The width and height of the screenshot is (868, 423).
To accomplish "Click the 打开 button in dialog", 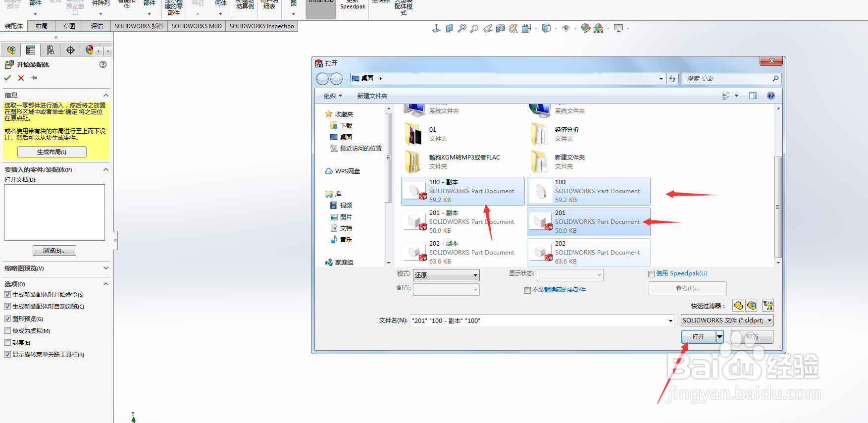I will pyautogui.click(x=699, y=337).
